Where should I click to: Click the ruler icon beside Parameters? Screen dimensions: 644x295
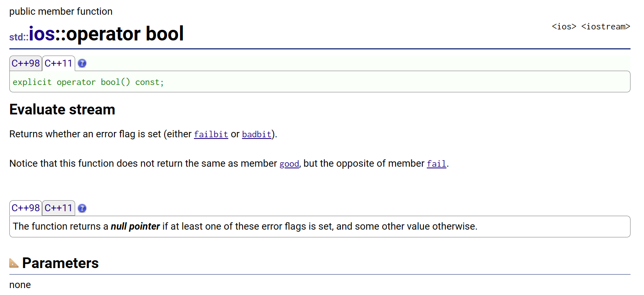point(14,263)
